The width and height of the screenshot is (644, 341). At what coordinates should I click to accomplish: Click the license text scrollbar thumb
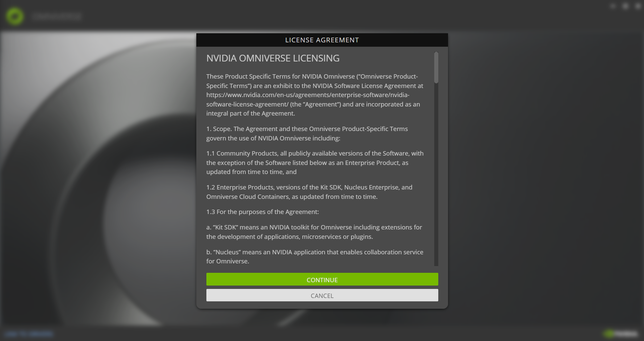click(436, 67)
